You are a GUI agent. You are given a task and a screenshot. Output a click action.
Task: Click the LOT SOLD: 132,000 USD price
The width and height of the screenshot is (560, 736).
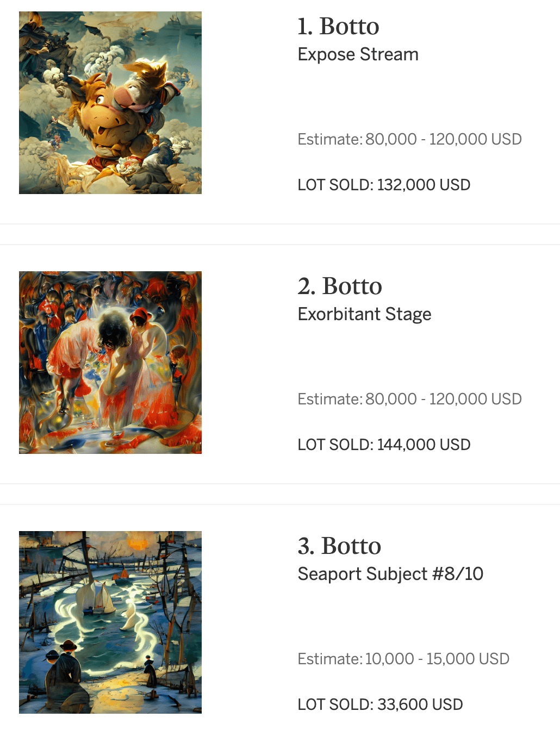point(384,185)
